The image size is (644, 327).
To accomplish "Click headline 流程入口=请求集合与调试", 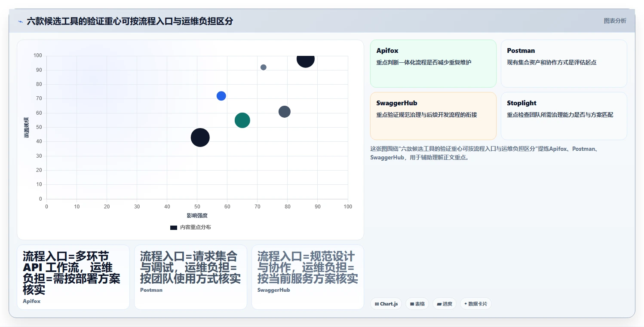I will tap(190, 268).
